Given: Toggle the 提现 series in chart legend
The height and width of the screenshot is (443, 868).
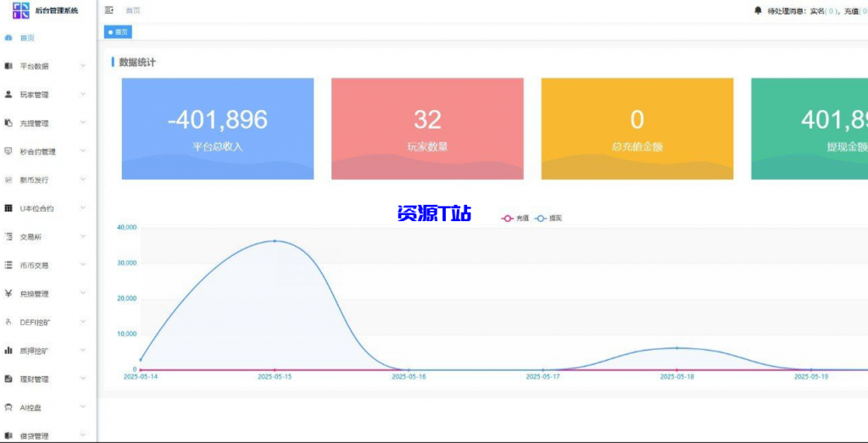Looking at the screenshot, I should [x=548, y=219].
